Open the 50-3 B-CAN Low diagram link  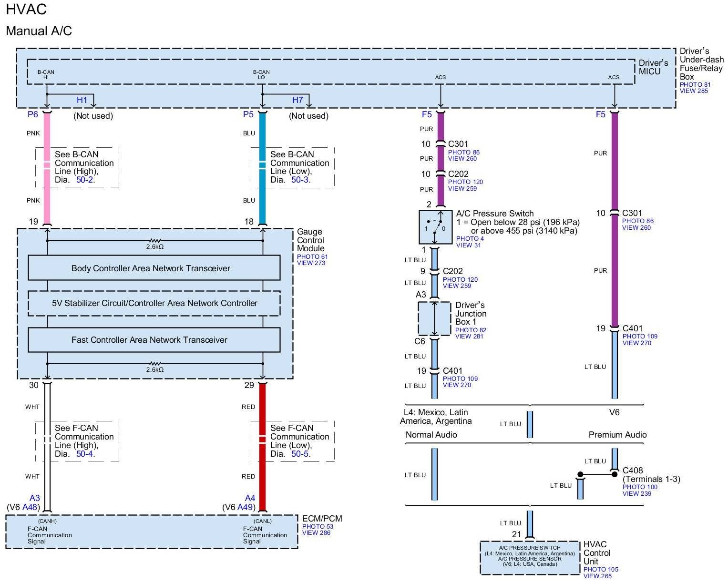(x=301, y=180)
